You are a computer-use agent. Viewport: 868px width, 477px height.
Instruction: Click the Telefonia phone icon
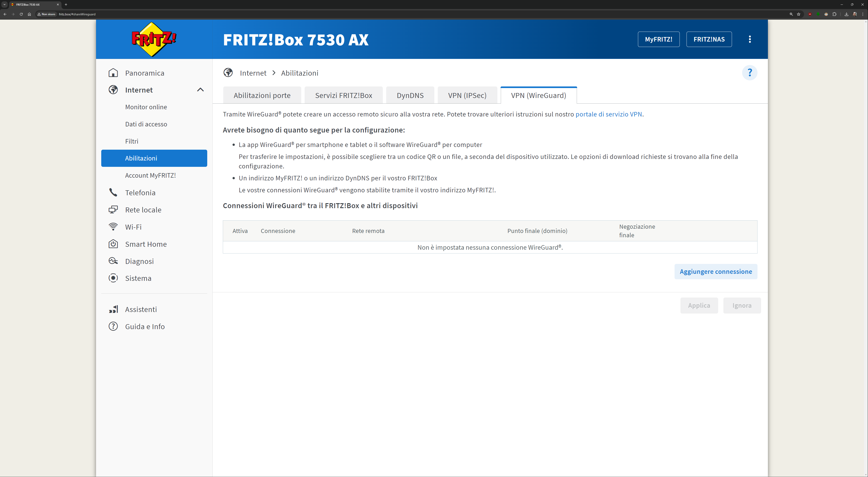(113, 193)
